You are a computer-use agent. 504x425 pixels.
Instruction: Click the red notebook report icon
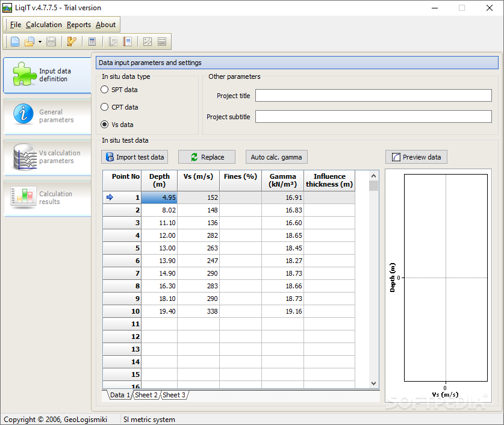128,42
